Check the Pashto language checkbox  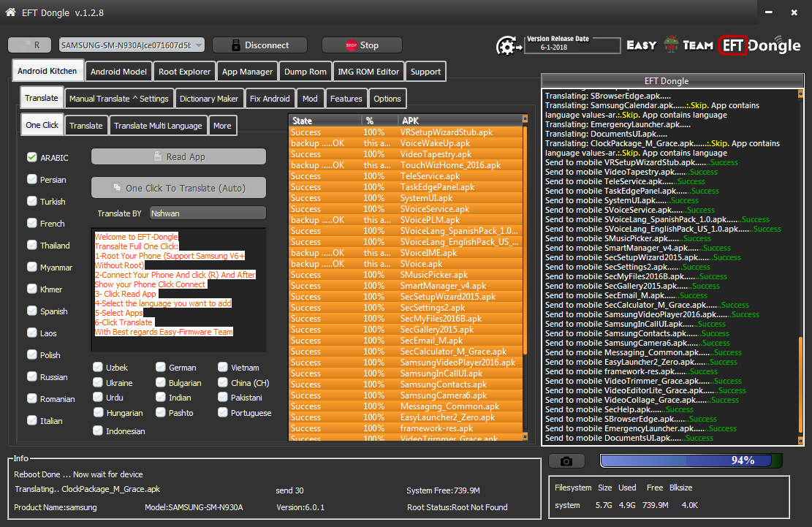(161, 412)
